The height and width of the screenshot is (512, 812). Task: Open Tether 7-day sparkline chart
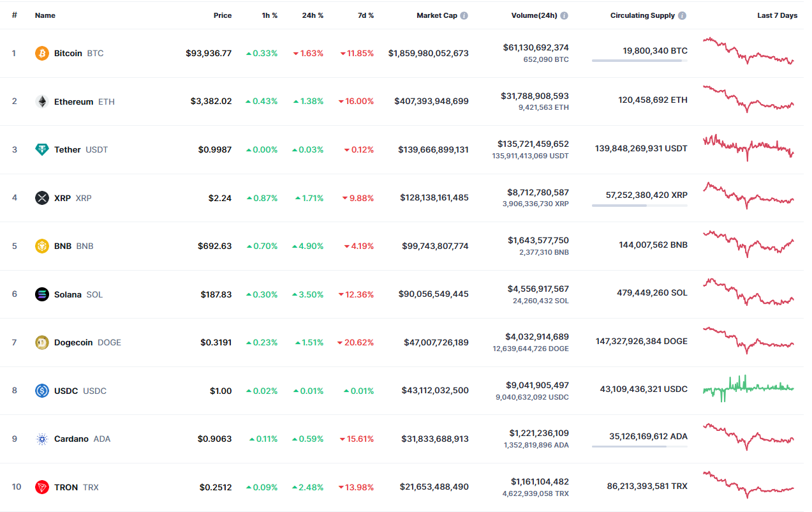click(x=749, y=147)
